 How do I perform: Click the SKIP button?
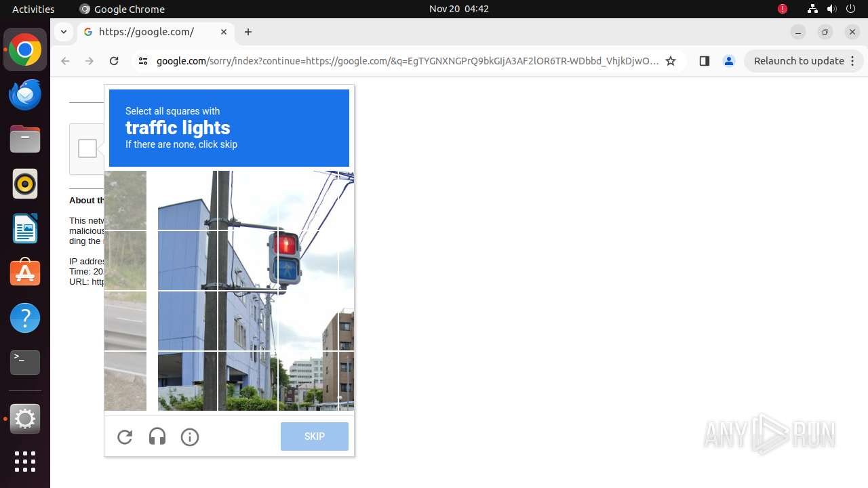point(315,436)
